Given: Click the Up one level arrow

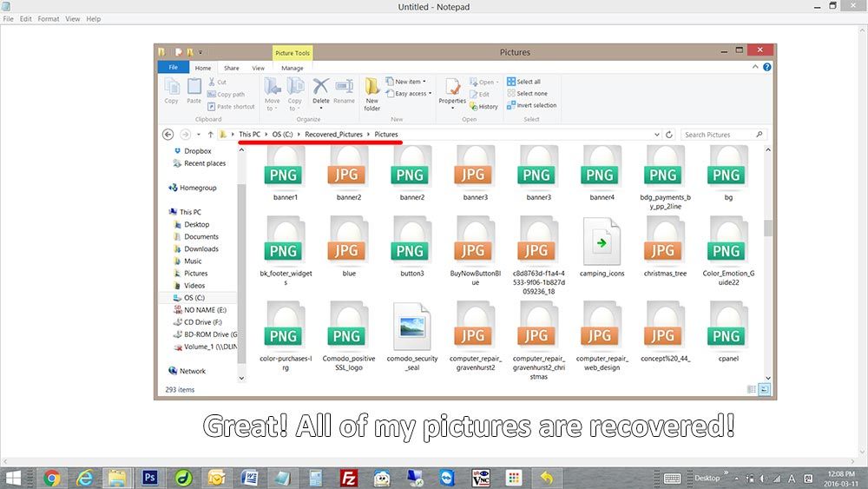Looking at the screenshot, I should (x=210, y=135).
